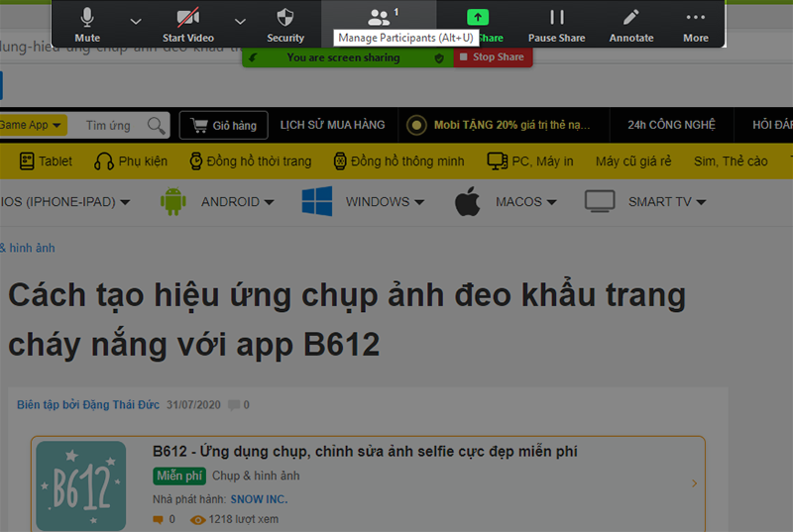Open the Lịch sử mua hàng link
The image size is (793, 532).
point(332,126)
